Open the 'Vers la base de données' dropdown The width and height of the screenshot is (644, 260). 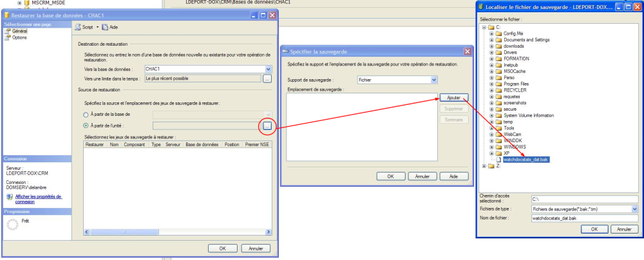point(268,69)
